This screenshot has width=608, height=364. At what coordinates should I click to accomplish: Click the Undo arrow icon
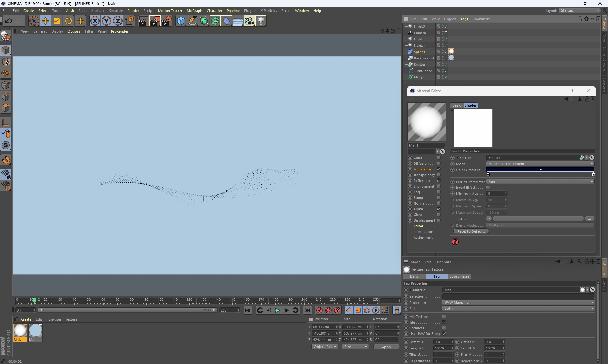9,21
